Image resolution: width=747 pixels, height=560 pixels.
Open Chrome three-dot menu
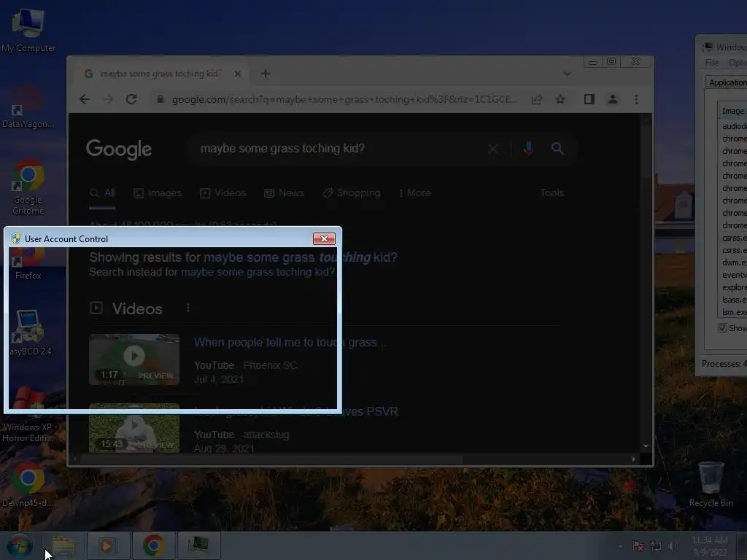pos(636,99)
